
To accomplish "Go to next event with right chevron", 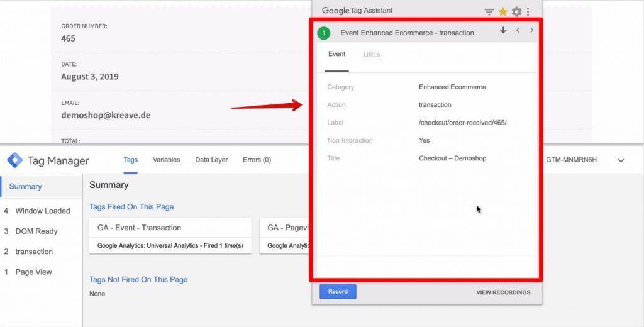I will coord(532,30).
